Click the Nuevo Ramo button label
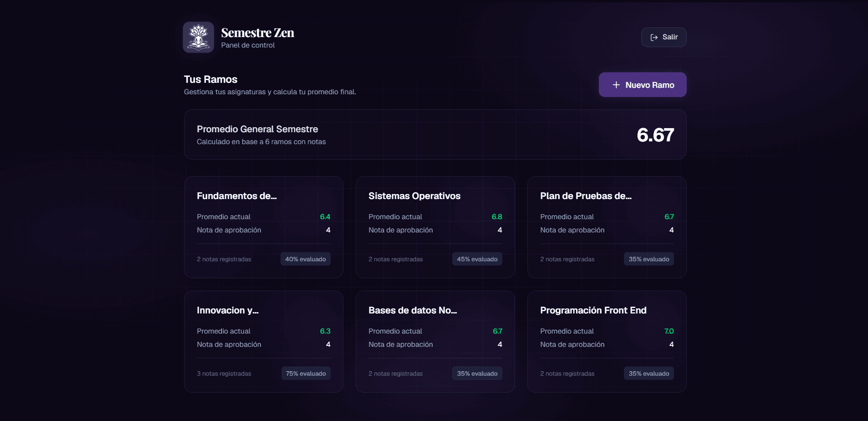The width and height of the screenshot is (868, 421). point(650,85)
